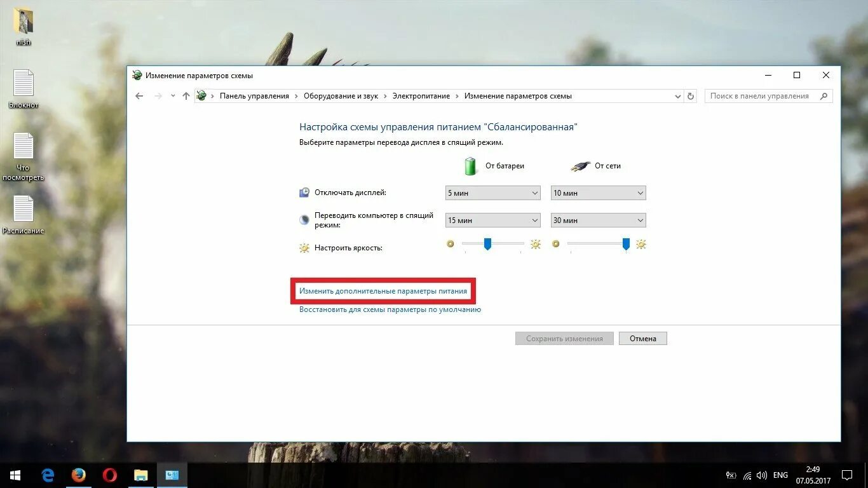Click the От батареи column label
This screenshot has height=488, width=868.
tap(505, 166)
